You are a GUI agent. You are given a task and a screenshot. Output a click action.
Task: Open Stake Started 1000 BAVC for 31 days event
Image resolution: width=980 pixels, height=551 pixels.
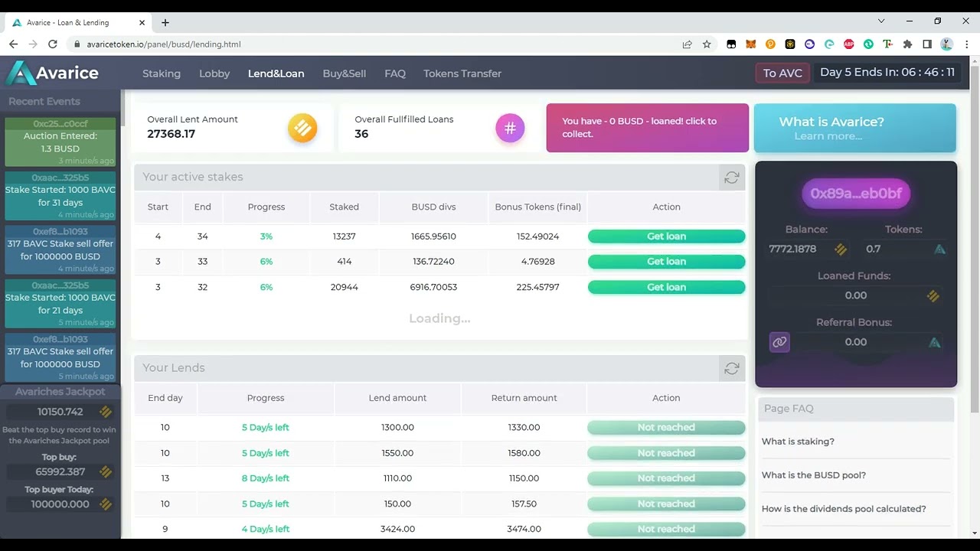60,196
